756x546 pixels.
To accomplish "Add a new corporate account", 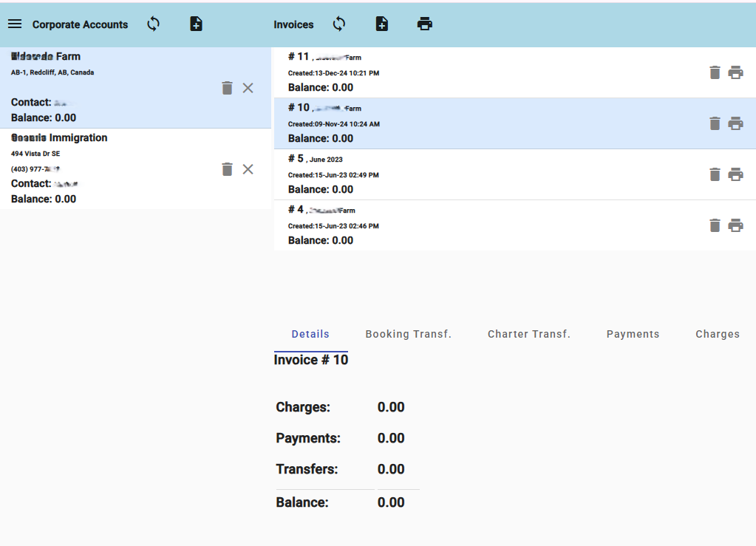I will pos(197,24).
